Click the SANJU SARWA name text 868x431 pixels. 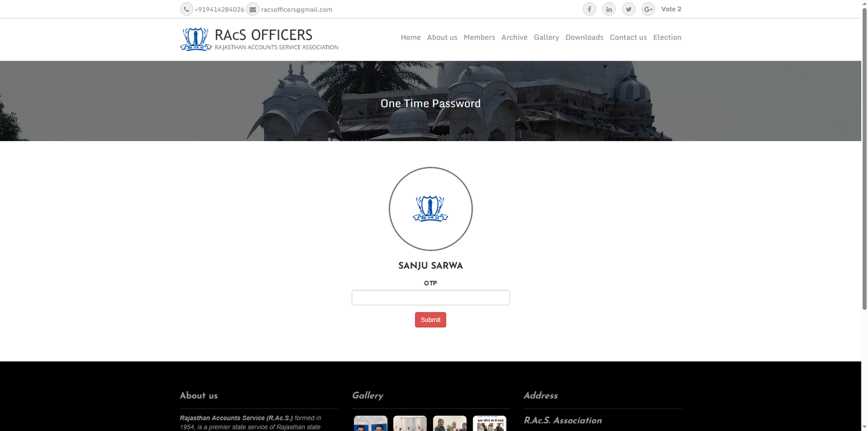coord(431,265)
